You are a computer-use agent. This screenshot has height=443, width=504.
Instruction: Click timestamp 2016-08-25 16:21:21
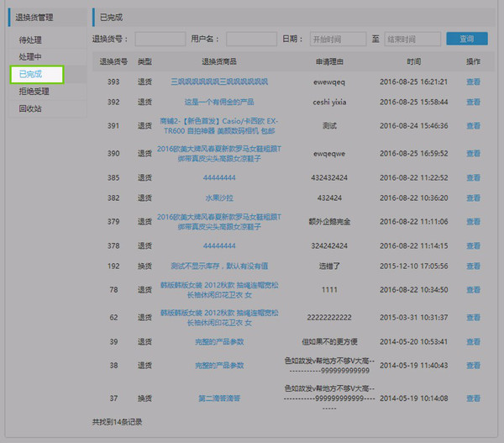[413, 82]
